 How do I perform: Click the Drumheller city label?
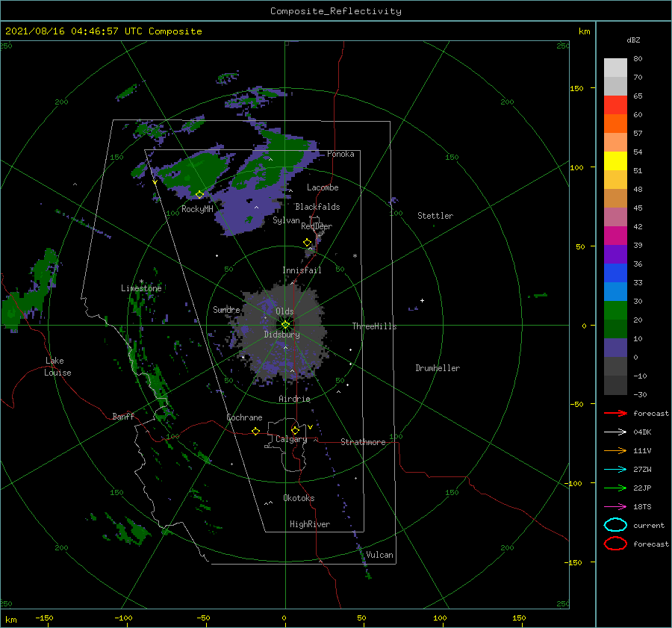pyautogui.click(x=438, y=368)
